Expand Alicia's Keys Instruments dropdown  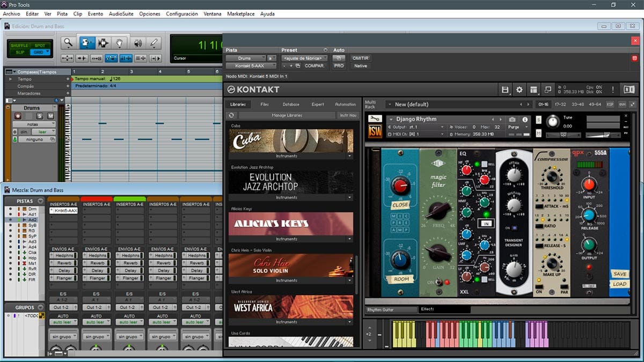(350, 239)
